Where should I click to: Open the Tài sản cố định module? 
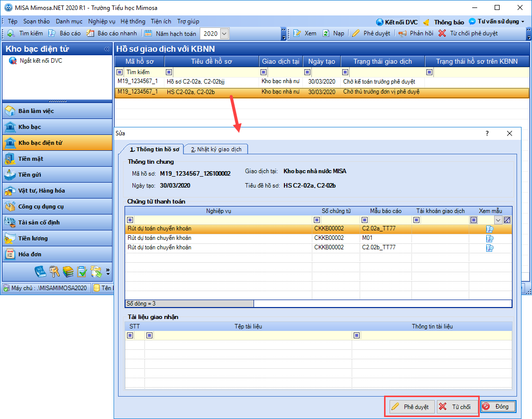click(x=57, y=222)
